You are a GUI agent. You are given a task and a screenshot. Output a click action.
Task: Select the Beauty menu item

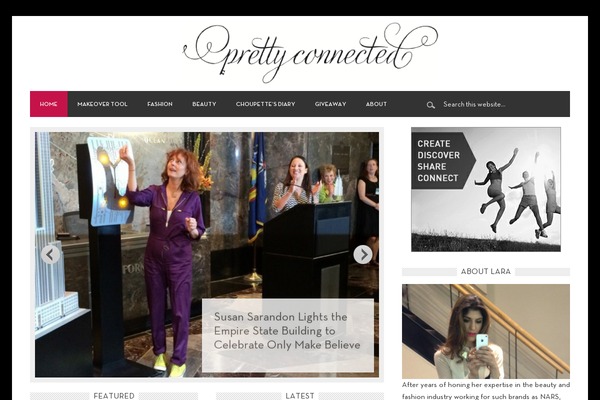click(x=204, y=104)
